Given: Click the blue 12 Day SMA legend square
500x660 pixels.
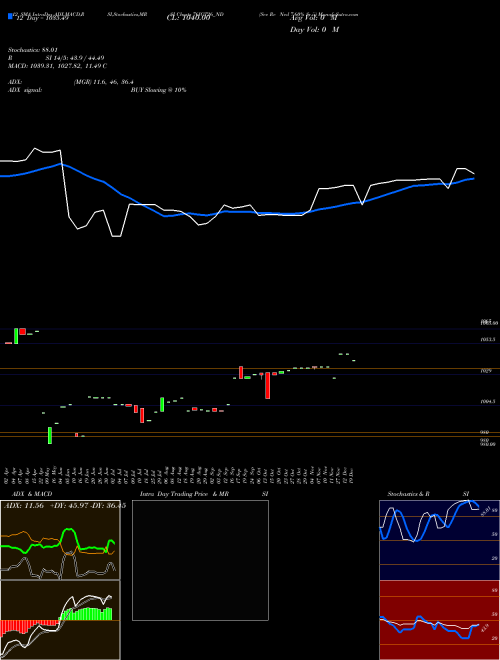Looking at the screenshot, I should click(x=10, y=16).
